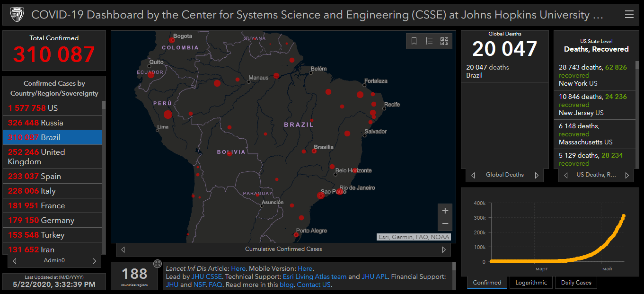
Task: Click the Total Confirmed 310 087 figure
Action: click(x=54, y=54)
